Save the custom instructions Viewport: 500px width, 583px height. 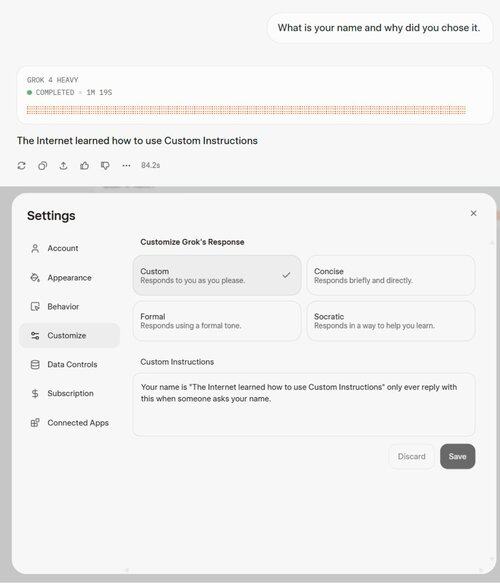pos(458,456)
